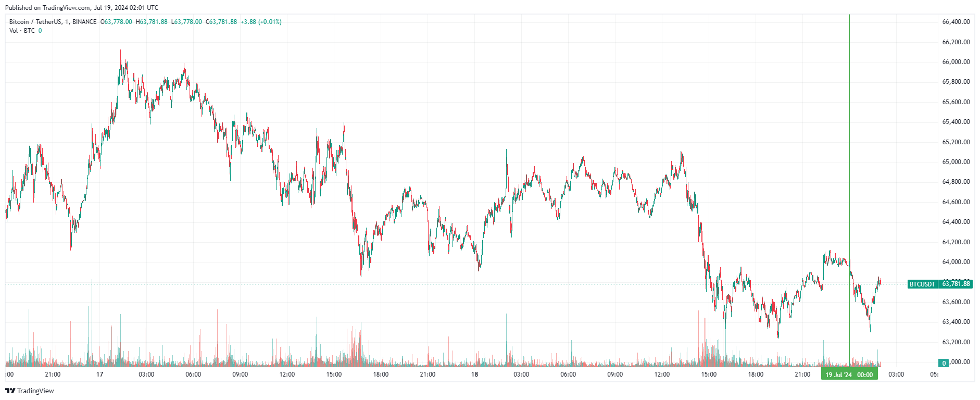
Task: Click the '18' date label on time axis
Action: coord(474,374)
